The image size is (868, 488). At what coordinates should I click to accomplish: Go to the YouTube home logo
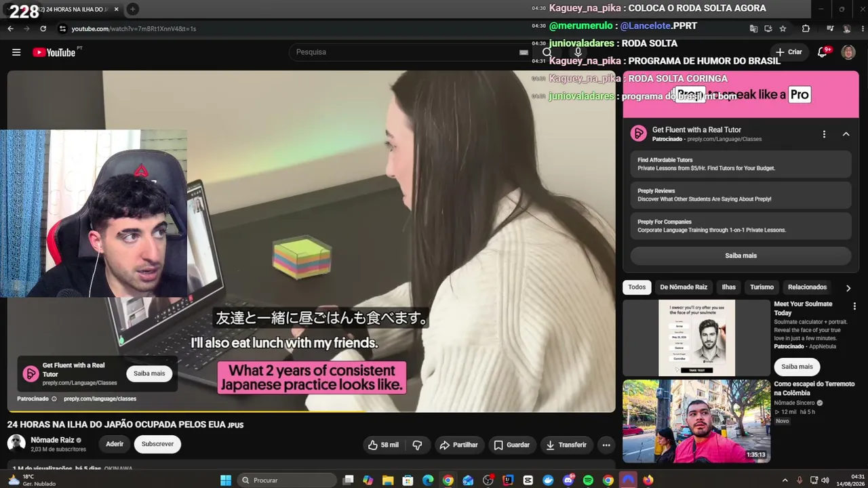point(54,52)
